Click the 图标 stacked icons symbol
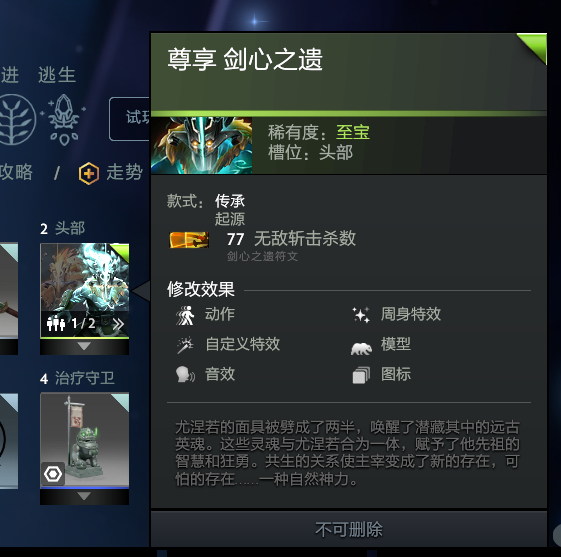The height and width of the screenshot is (557, 561). coord(361,375)
